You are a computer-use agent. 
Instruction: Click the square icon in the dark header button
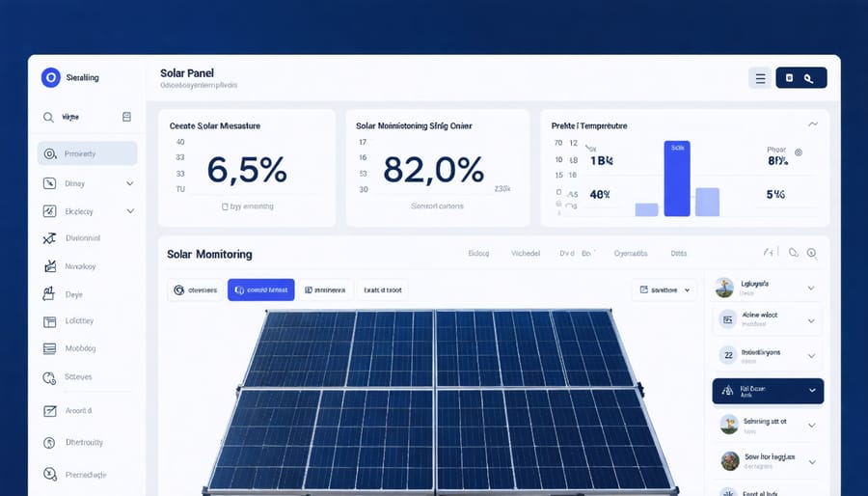789,78
